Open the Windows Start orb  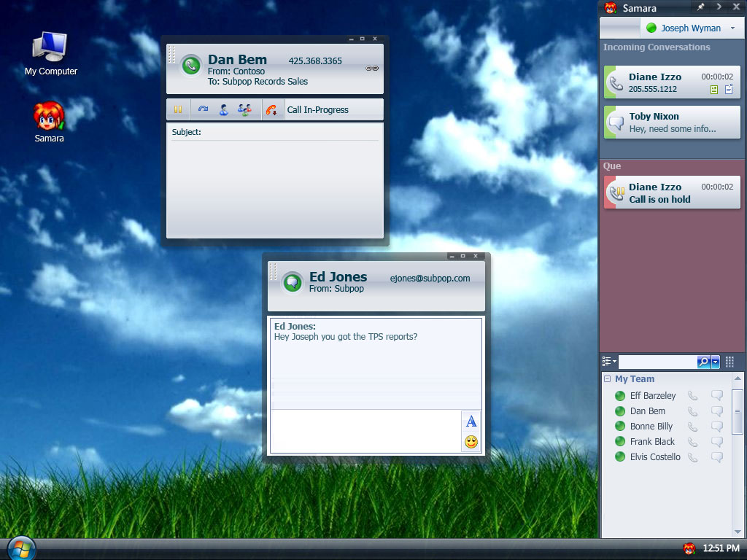(x=21, y=548)
